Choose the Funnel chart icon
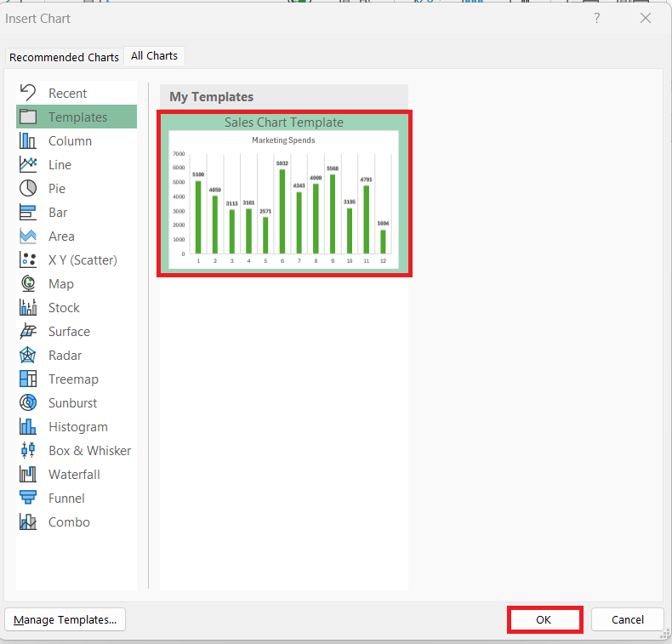Screen dimensions: 672x644 (x=28, y=498)
